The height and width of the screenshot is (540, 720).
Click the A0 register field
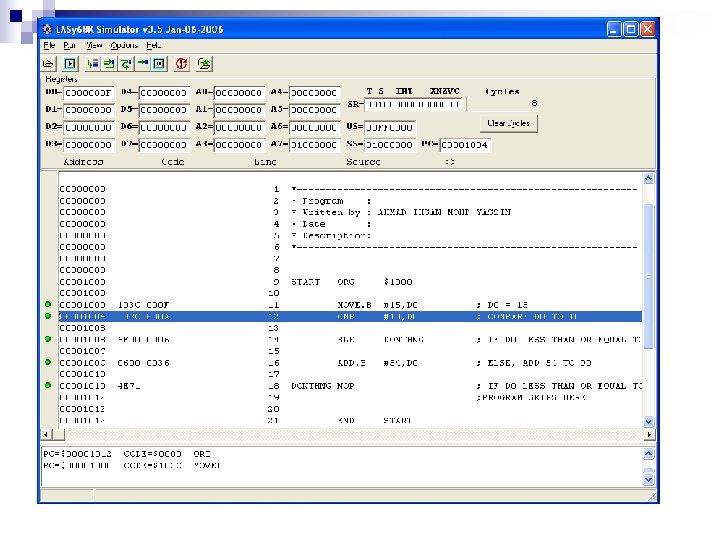click(239, 93)
